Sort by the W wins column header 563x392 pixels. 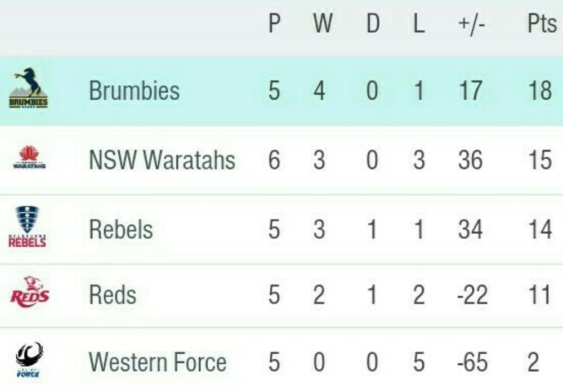pos(323,23)
